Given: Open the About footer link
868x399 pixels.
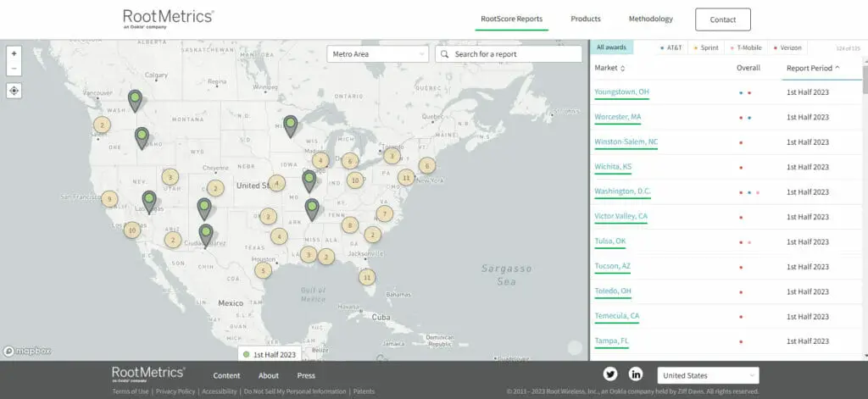Looking at the screenshot, I should [x=269, y=375].
